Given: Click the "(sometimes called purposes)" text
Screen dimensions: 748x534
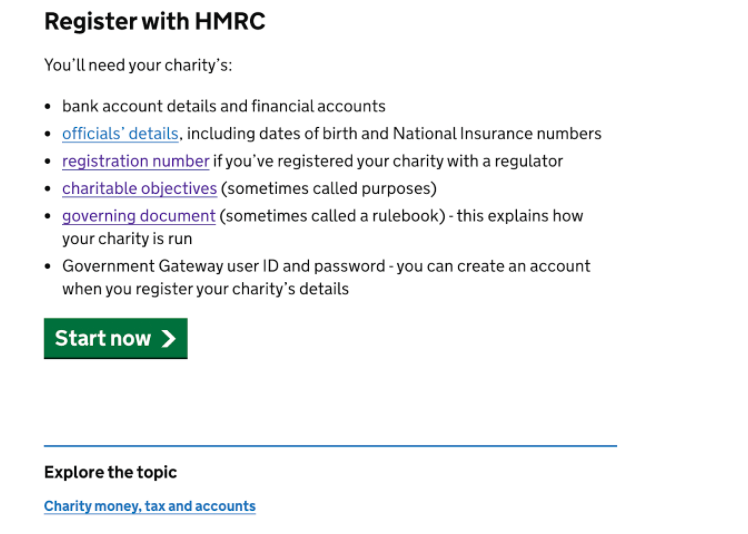Looking at the screenshot, I should point(329,188).
